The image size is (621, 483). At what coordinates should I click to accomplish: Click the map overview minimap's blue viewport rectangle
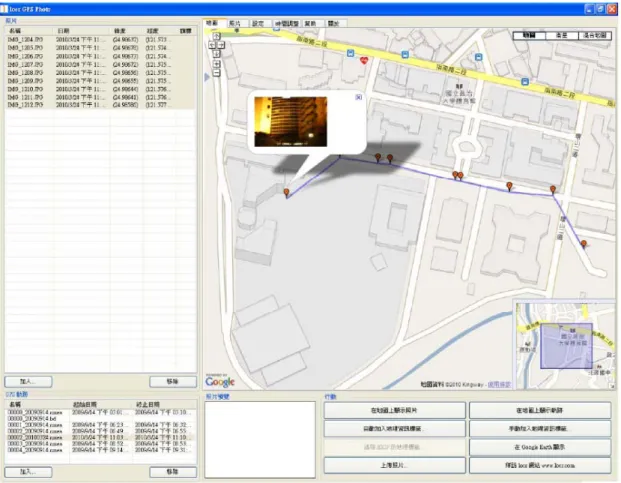point(566,346)
